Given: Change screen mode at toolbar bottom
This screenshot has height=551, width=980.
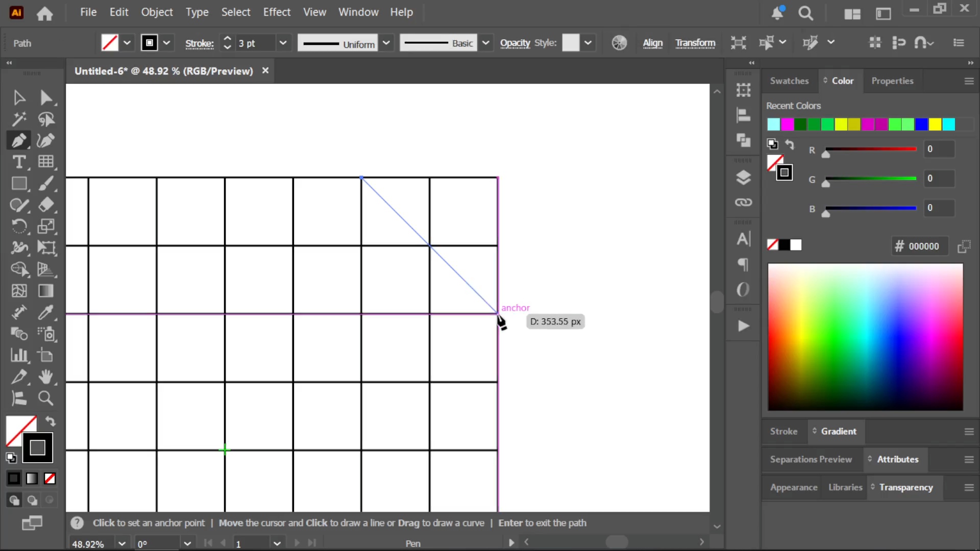Looking at the screenshot, I should pyautogui.click(x=32, y=523).
